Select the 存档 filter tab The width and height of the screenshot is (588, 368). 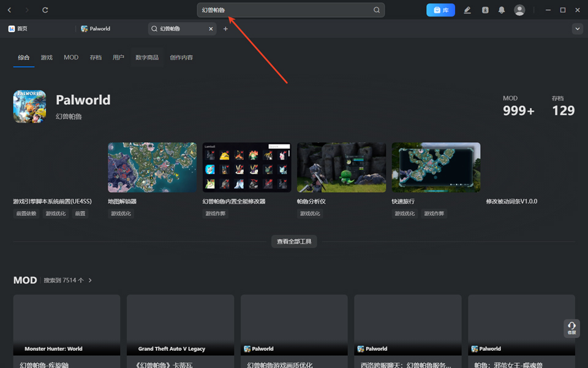pyautogui.click(x=96, y=58)
